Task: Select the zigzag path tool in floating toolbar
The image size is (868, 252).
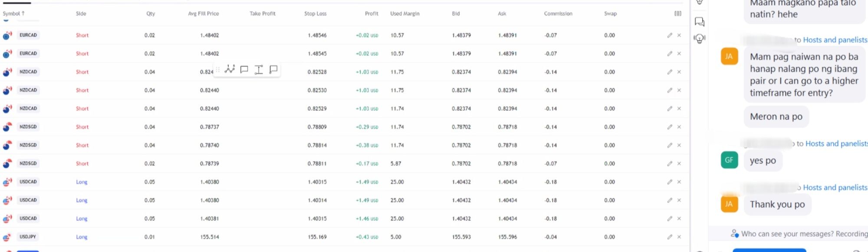Action: coord(230,70)
